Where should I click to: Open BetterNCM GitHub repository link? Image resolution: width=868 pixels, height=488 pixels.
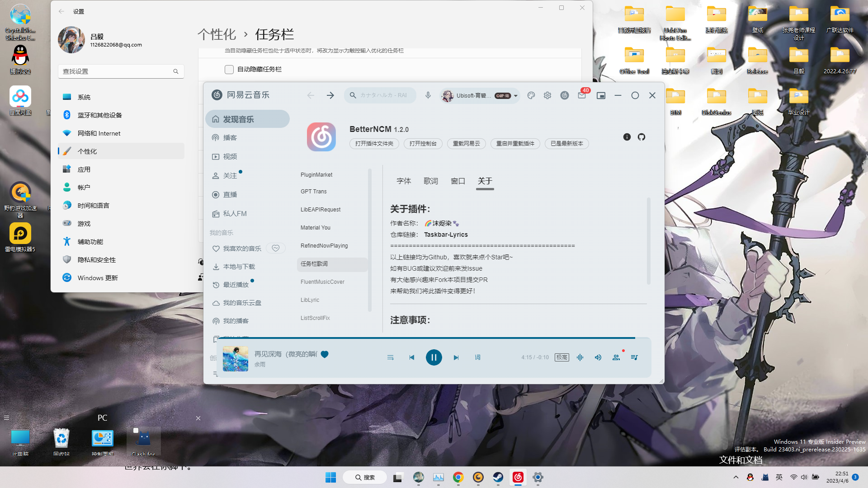tap(641, 137)
